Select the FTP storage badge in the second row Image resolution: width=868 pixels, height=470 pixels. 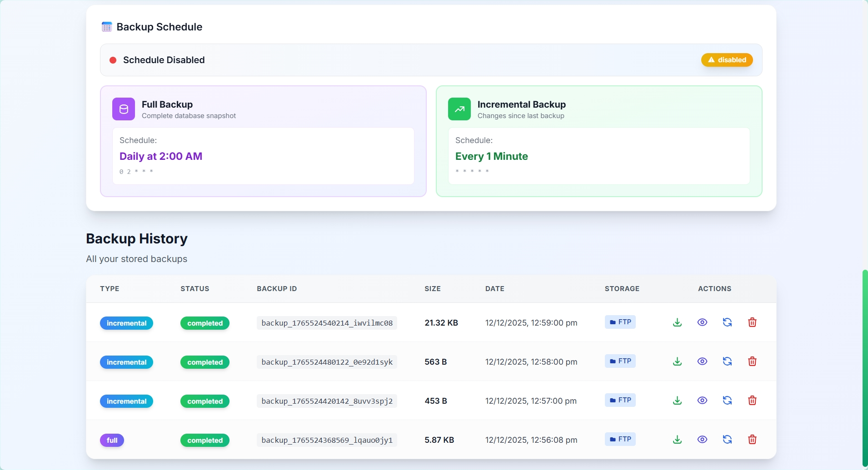point(619,361)
